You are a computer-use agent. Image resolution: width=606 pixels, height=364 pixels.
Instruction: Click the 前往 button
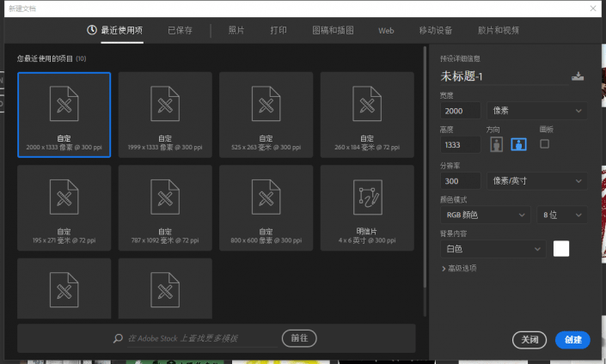tap(299, 338)
